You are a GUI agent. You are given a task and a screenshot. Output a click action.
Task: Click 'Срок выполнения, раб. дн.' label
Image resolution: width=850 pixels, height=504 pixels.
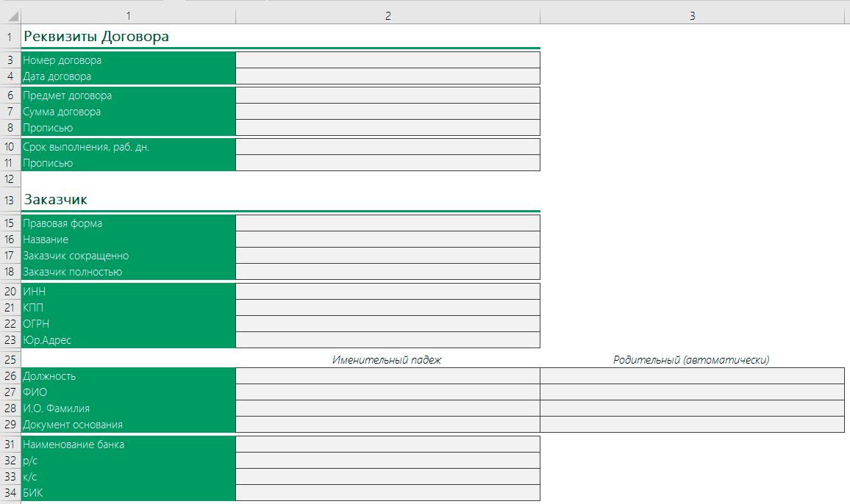point(85,147)
